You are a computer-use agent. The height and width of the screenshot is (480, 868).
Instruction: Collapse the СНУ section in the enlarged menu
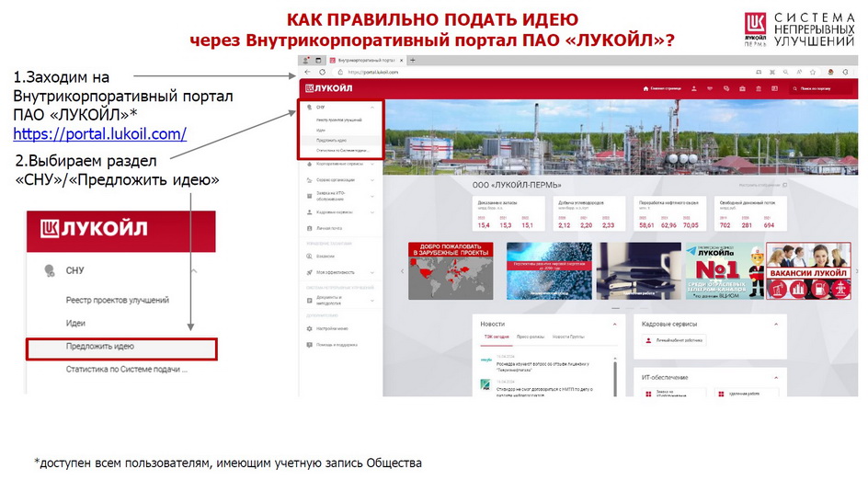coord(193,271)
